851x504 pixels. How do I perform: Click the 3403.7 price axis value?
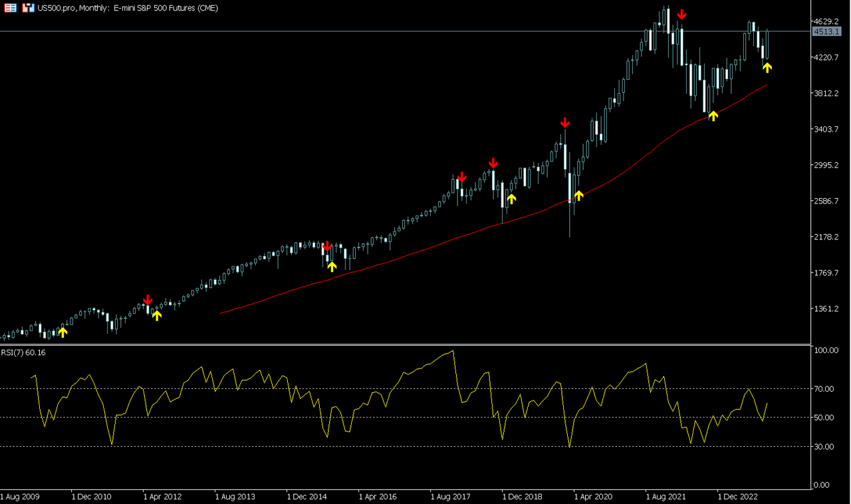coord(827,129)
